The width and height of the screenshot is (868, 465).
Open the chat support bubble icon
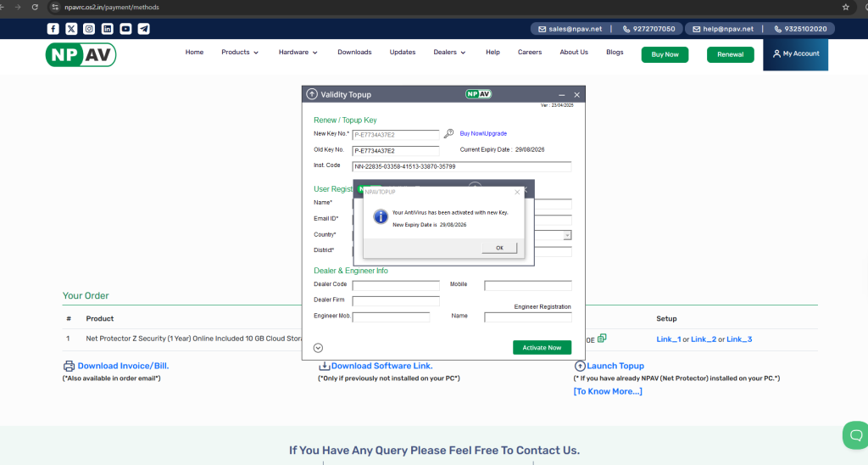854,434
